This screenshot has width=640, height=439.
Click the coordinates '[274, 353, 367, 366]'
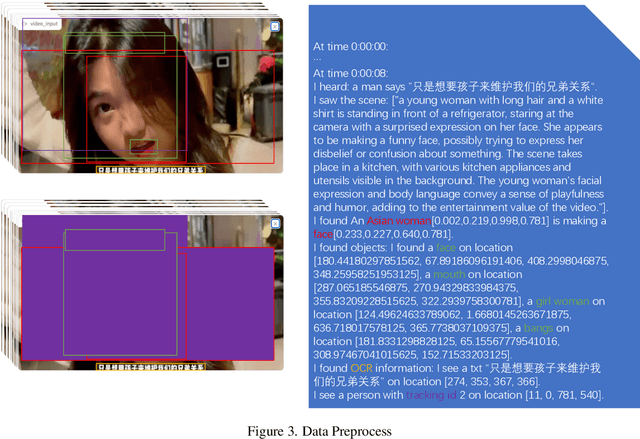[492, 382]
